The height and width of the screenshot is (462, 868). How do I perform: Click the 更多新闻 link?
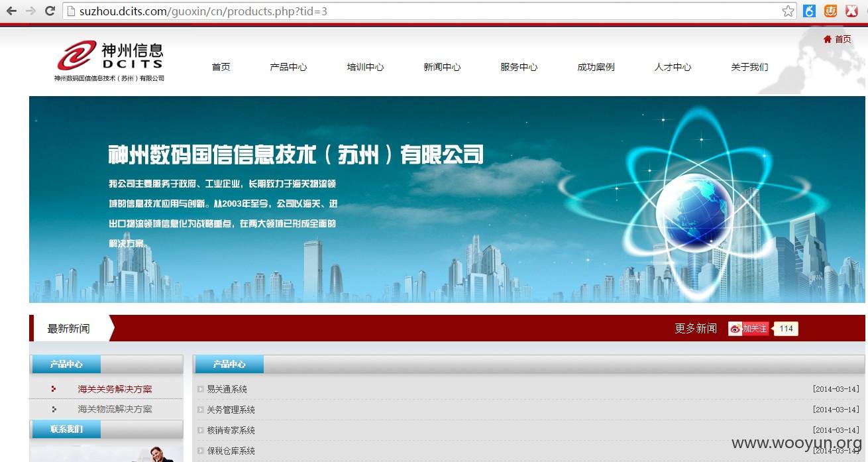696,329
